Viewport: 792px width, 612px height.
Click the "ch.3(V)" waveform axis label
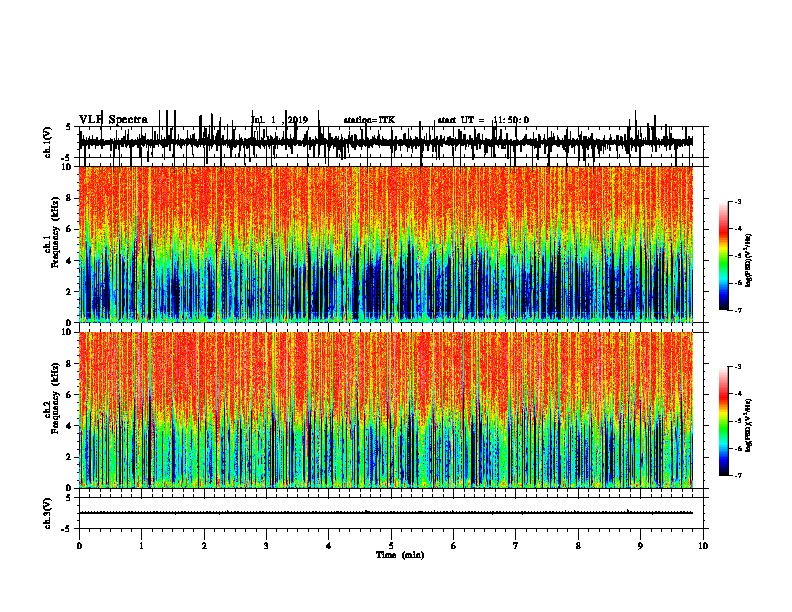point(48,513)
